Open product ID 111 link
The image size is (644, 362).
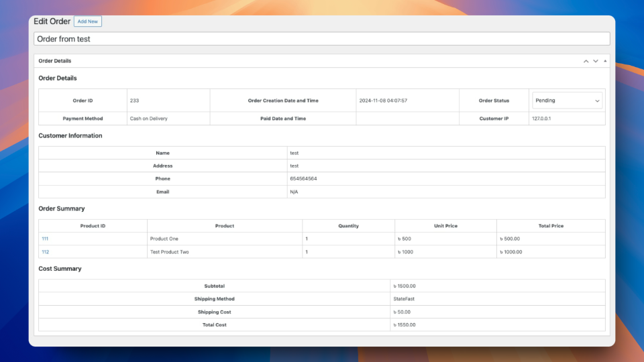pos(45,239)
